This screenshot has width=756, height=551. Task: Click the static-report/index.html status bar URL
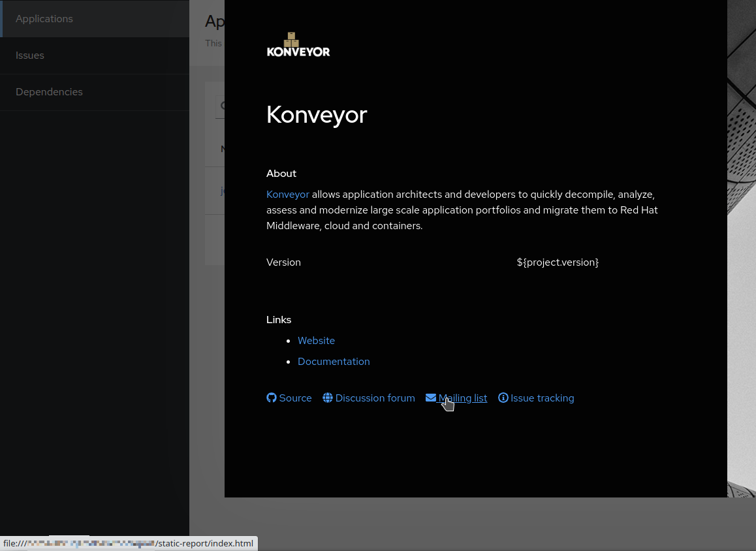(129, 543)
